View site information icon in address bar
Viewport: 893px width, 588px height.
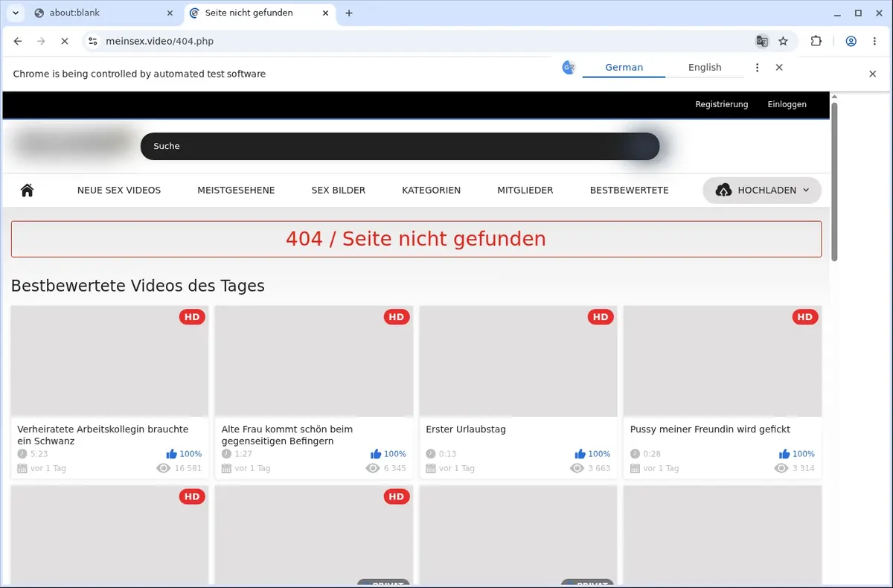click(92, 41)
